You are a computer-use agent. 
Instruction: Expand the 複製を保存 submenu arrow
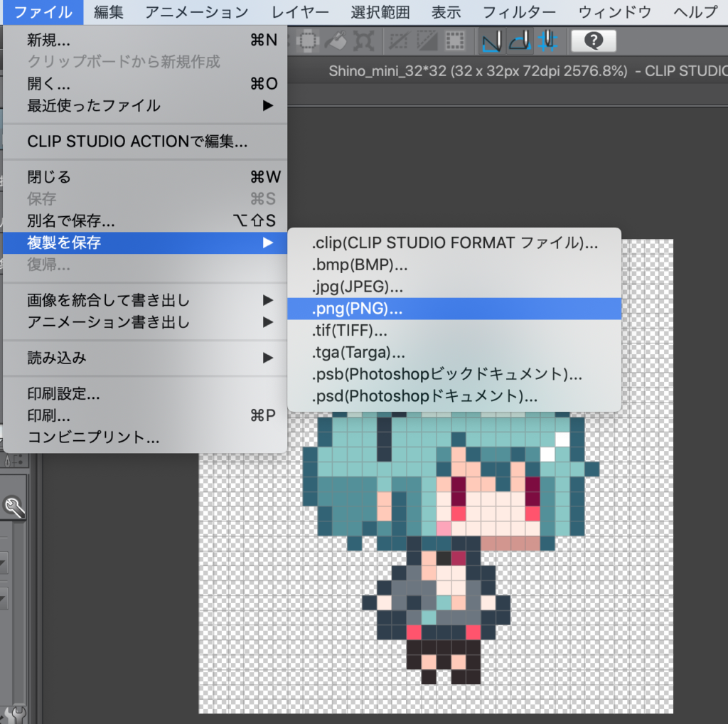(268, 243)
